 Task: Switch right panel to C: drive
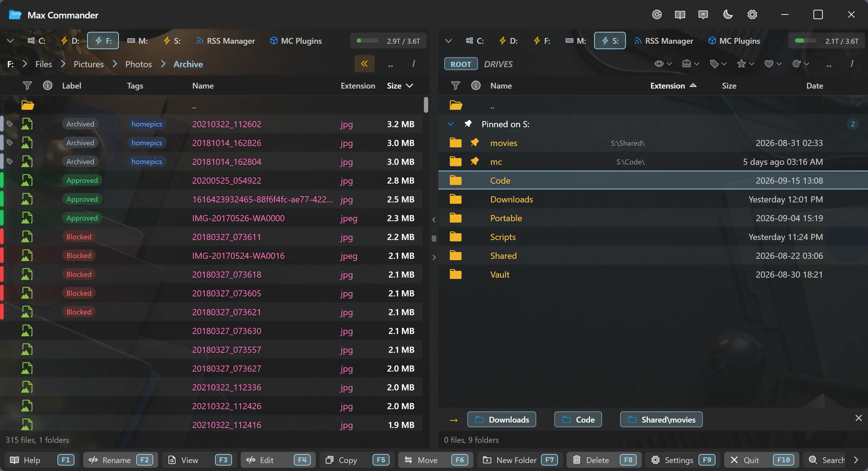(475, 41)
